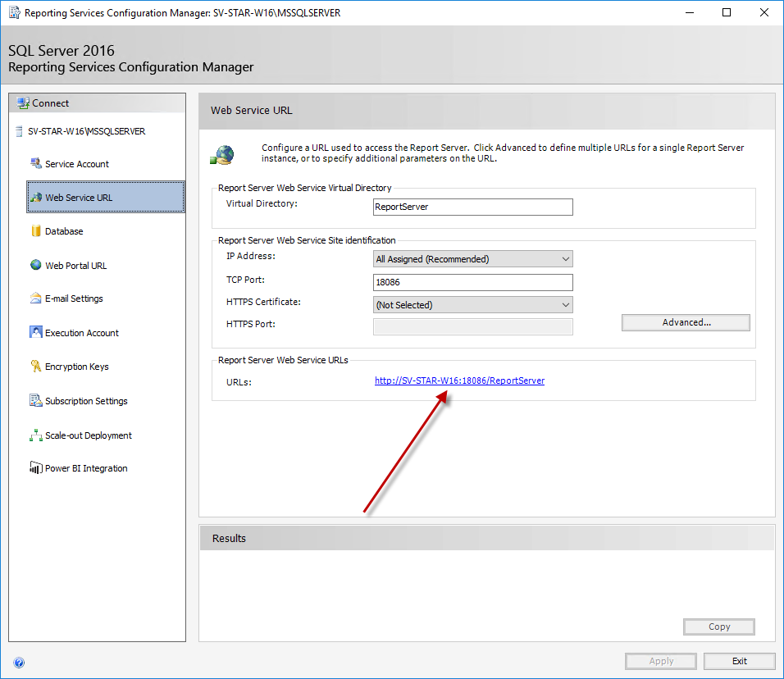Click the 'HTTPS Port:' label
Viewport: 784px width, 679px height.
(250, 324)
